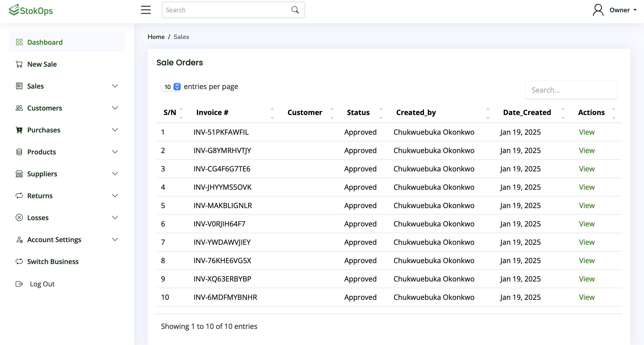Click the table Search... input field

pos(571,90)
